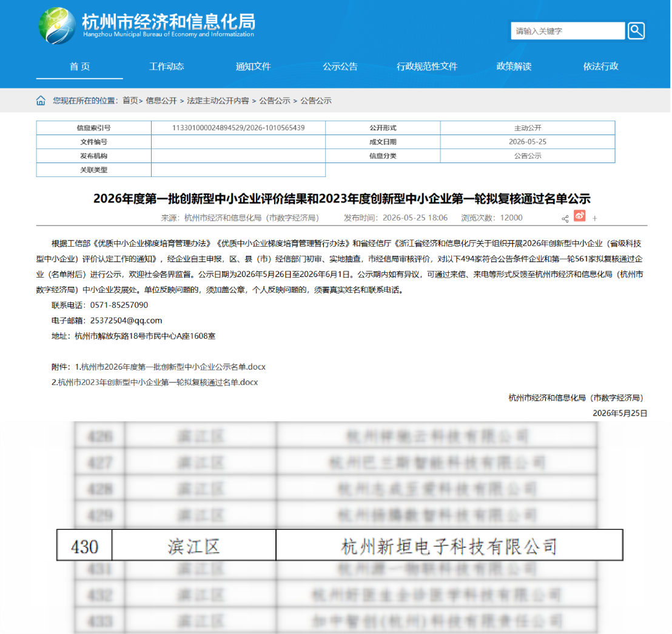Click the plus icon after Weibo
672x634 pixels.
(x=594, y=218)
